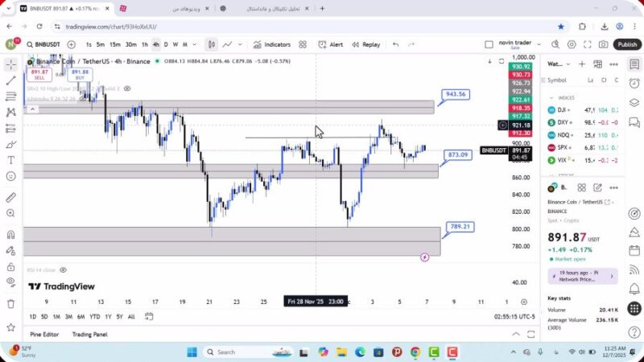The image size is (644, 362).
Task: Toggle the layout checkbox beside novin trader
Action: tap(489, 44)
